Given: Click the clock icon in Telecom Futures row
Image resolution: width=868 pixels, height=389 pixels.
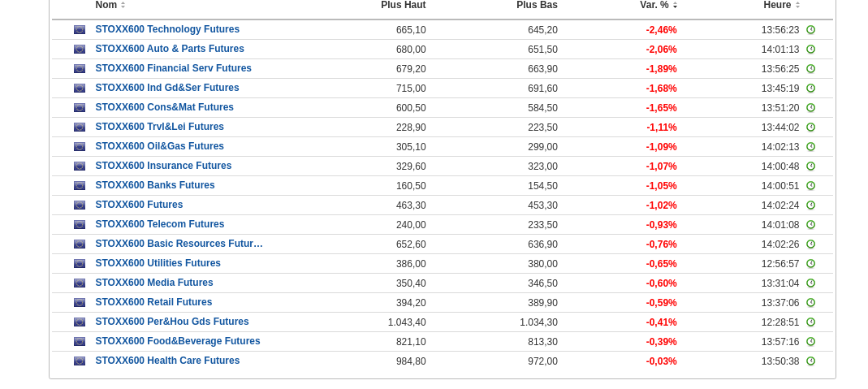Looking at the screenshot, I should click(810, 225).
